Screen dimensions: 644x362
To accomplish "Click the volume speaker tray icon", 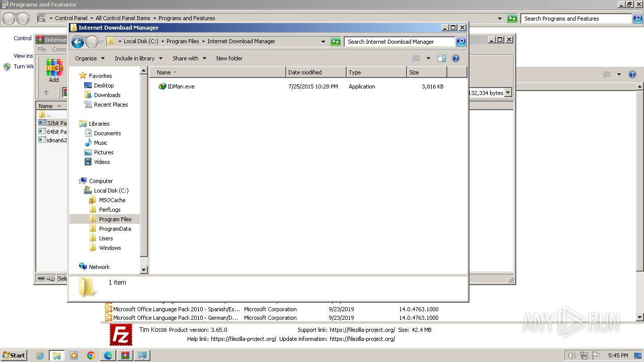I will [572, 355].
